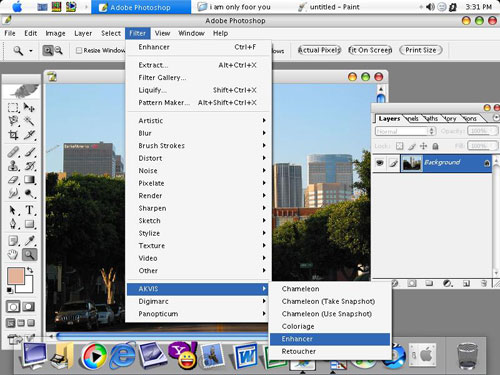The image size is (500, 375).
Task: Expand the Distort filter submenu
Action: 198,158
